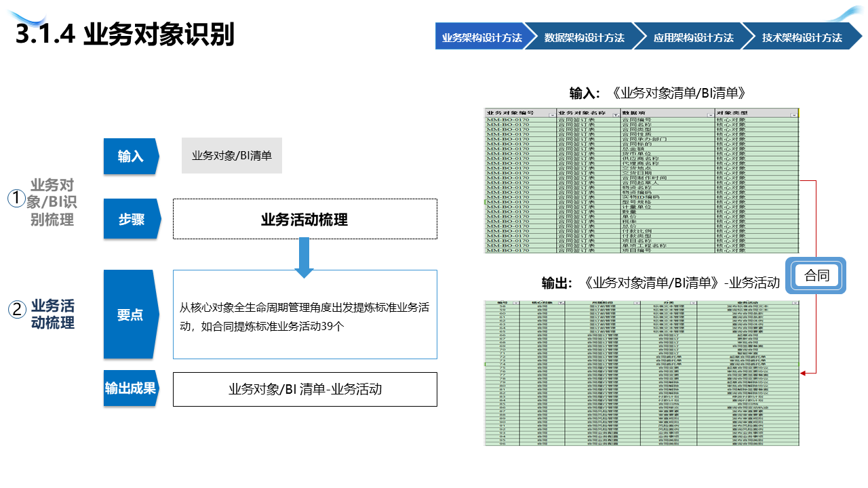Click row number 58 in output table
Image resolution: width=868 pixels, height=488 pixels.
pyautogui.click(x=503, y=306)
